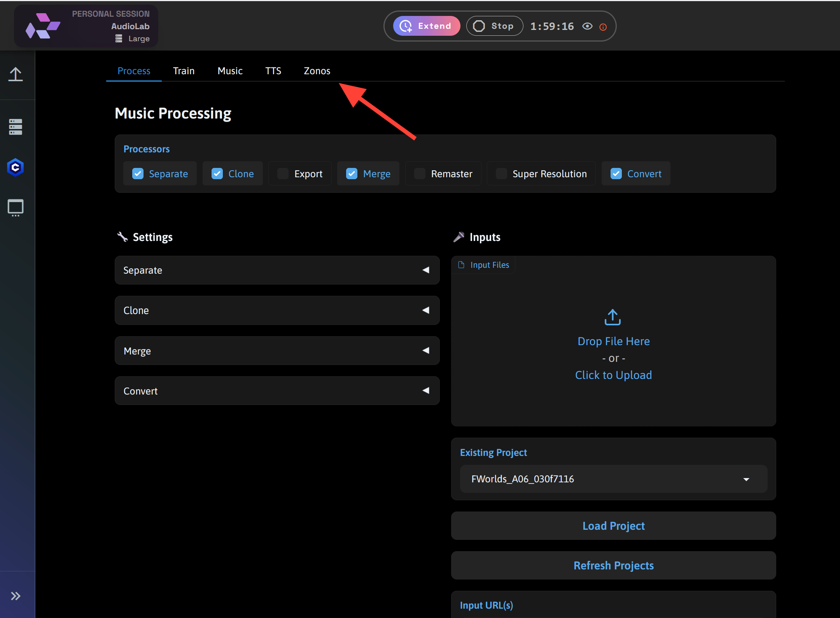Switch to the Process tab

[x=134, y=71]
